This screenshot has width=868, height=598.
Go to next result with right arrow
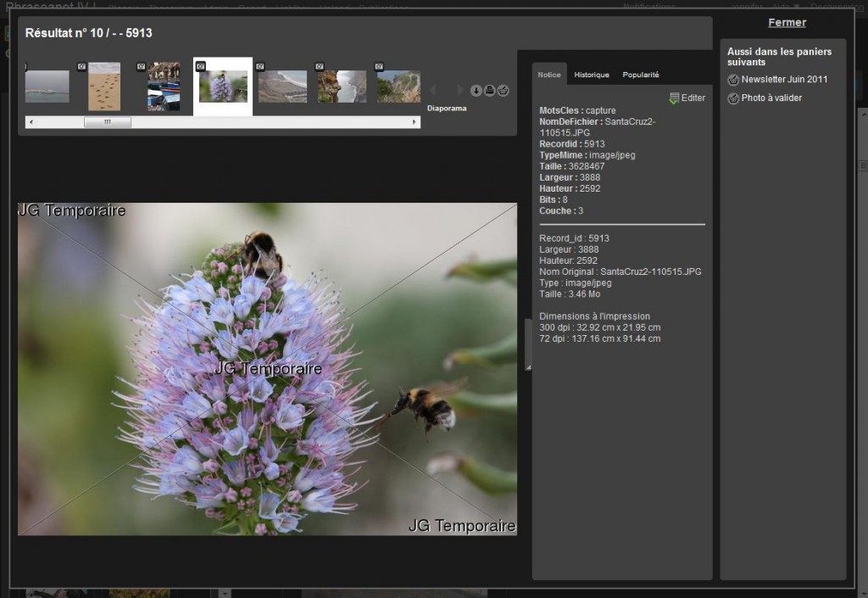pos(460,90)
